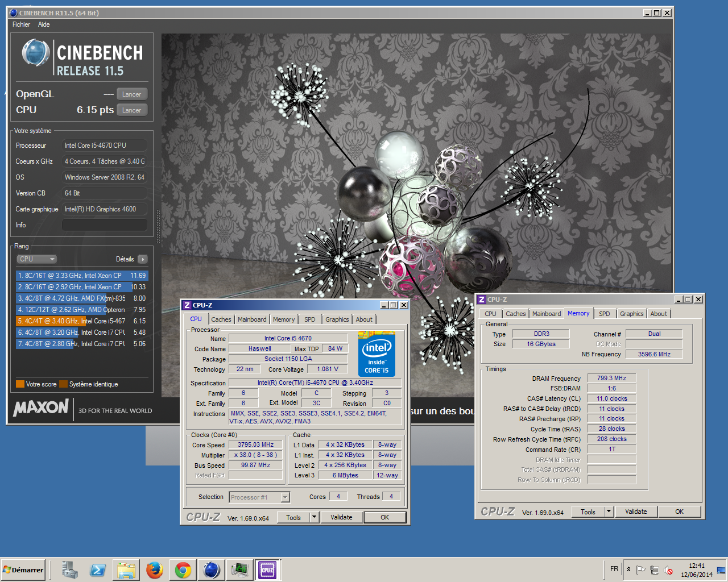728x582 pixels.
Task: Open network tray icon
Action: click(655, 569)
